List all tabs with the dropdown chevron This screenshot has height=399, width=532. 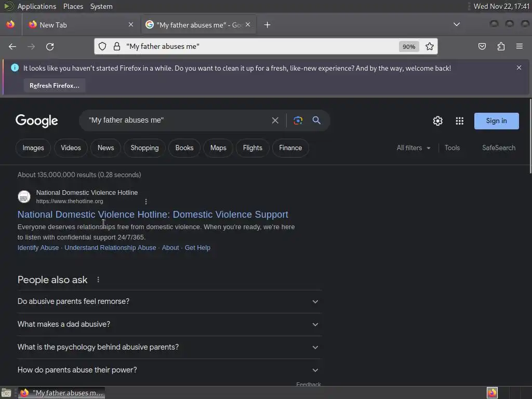[x=457, y=24]
